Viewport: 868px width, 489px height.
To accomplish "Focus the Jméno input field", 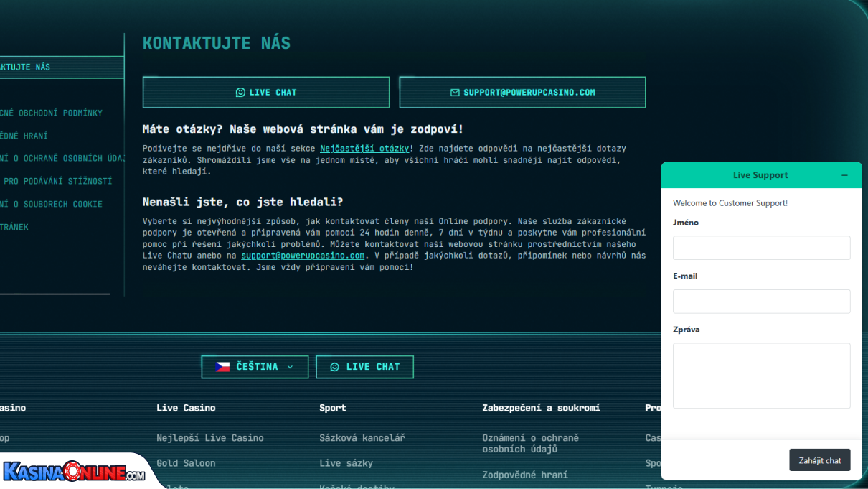I will click(x=761, y=248).
